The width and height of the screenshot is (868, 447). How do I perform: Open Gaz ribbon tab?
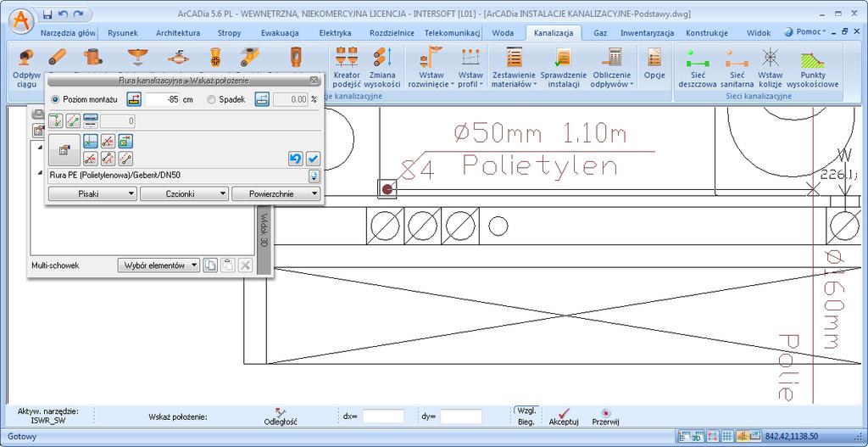tap(600, 33)
